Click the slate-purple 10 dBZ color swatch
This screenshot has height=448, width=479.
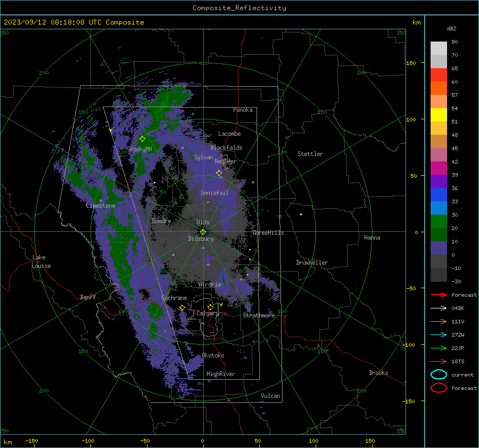[439, 248]
